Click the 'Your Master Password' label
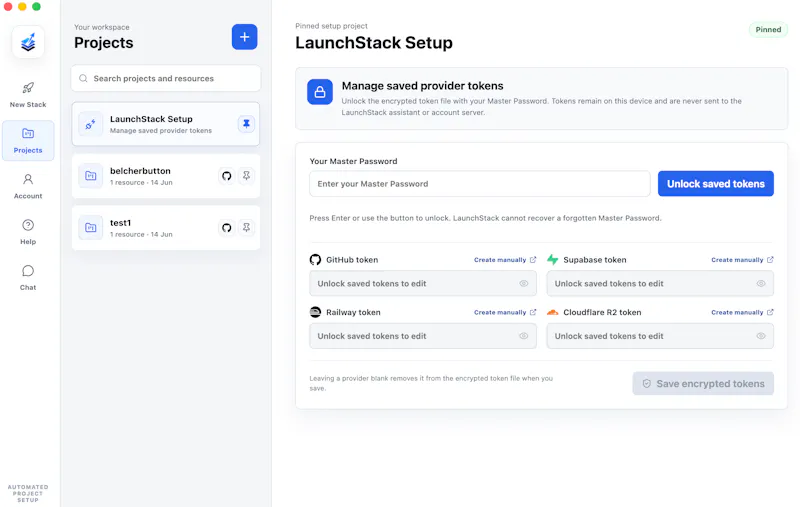800x507 pixels. click(353, 161)
